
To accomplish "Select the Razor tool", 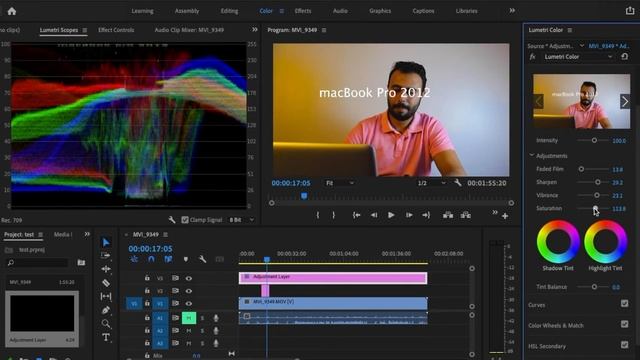I will [x=106, y=282].
